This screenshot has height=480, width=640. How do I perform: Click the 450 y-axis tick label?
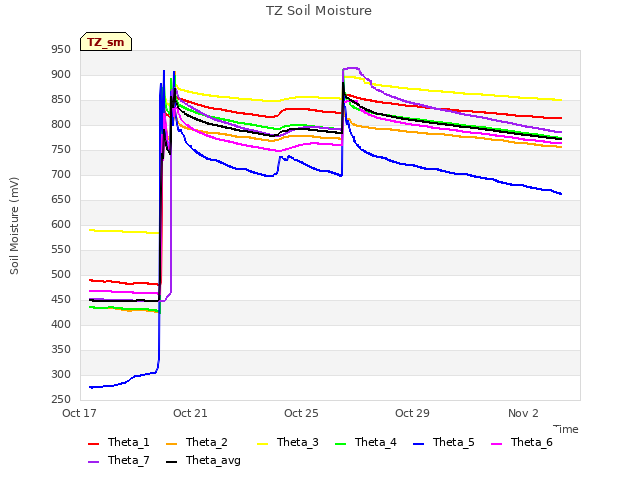pyautogui.click(x=61, y=300)
